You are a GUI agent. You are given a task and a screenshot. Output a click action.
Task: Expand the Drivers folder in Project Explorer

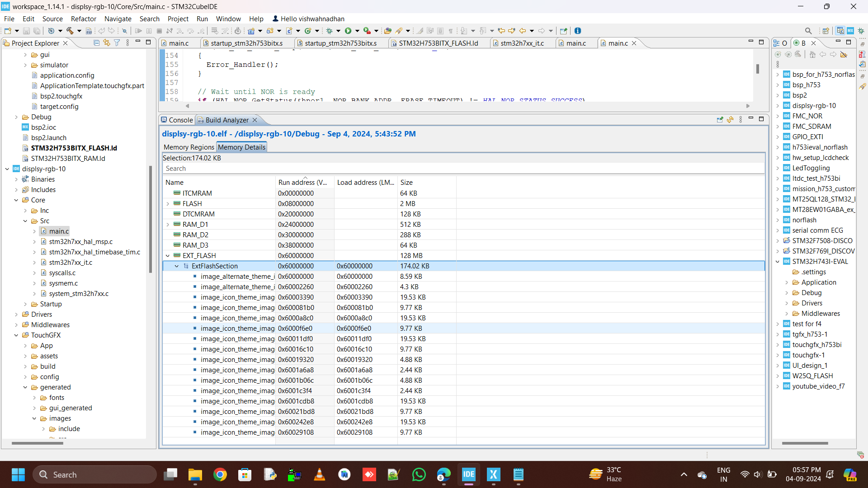pos(17,314)
